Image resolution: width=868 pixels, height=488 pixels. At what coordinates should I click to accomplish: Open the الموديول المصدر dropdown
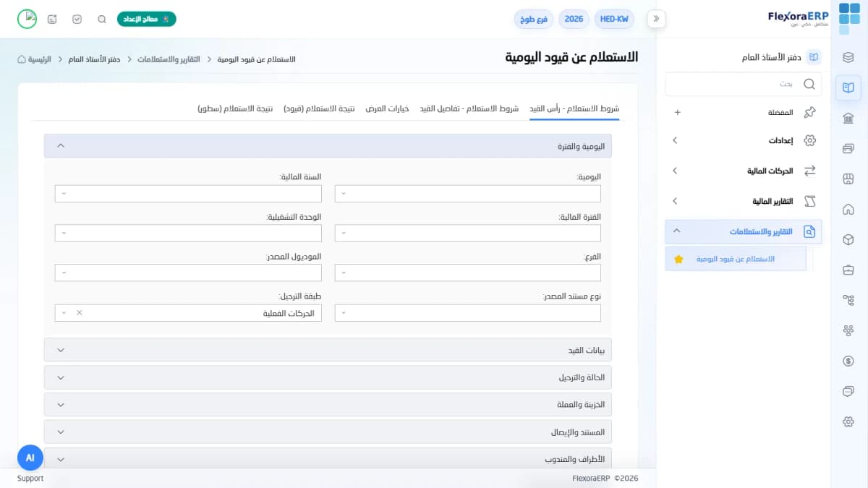pyautogui.click(x=188, y=273)
